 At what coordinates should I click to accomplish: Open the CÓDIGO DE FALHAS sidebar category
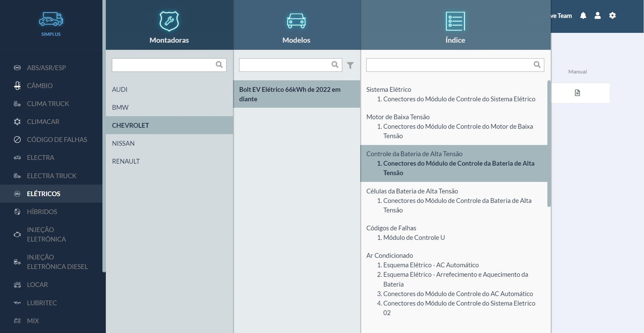57,140
